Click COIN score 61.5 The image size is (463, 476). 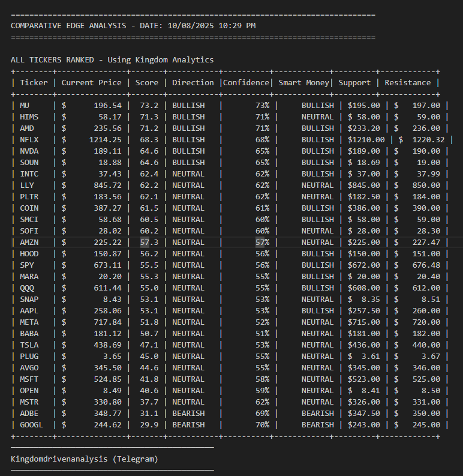click(149, 208)
